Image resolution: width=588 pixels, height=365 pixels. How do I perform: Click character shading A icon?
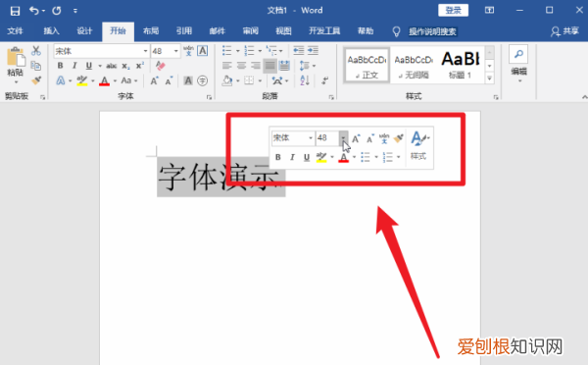point(188,80)
